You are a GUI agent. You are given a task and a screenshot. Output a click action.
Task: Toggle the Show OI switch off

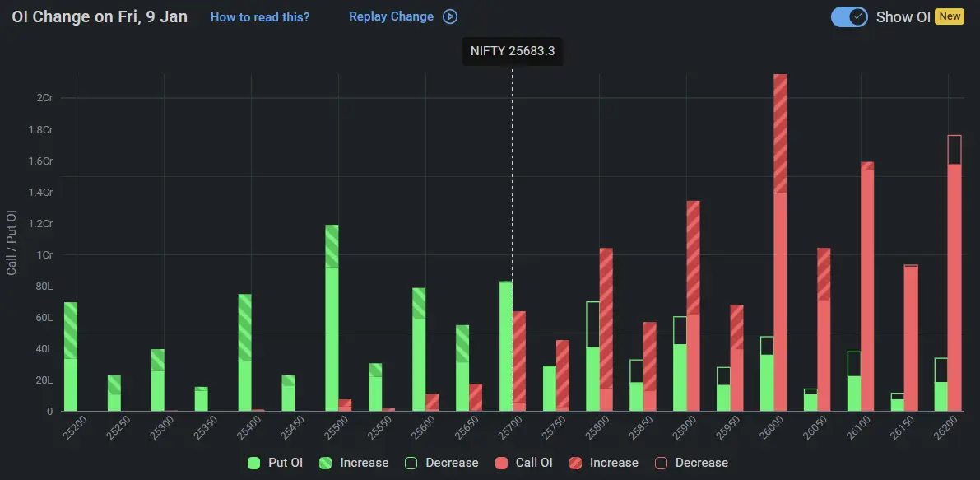tap(848, 16)
